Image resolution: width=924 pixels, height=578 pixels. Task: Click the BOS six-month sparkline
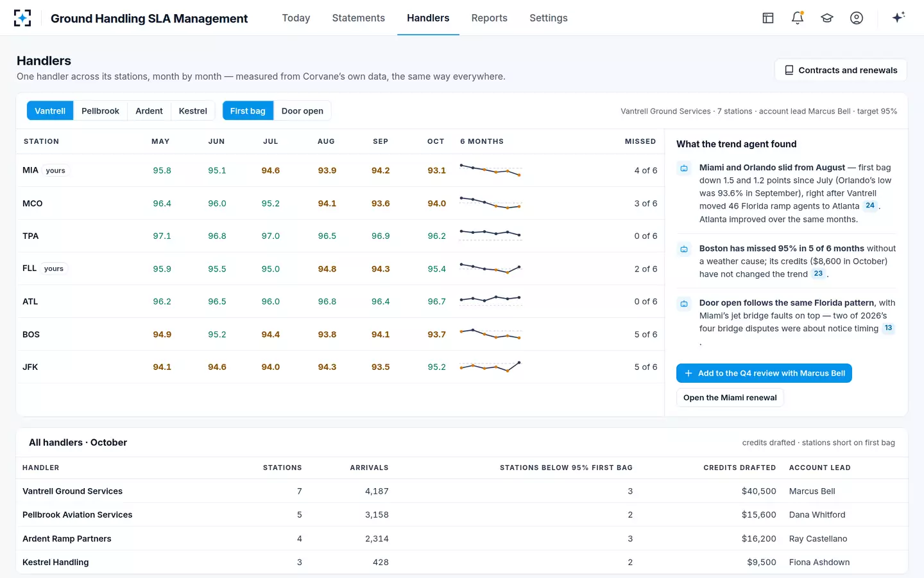pos(491,334)
